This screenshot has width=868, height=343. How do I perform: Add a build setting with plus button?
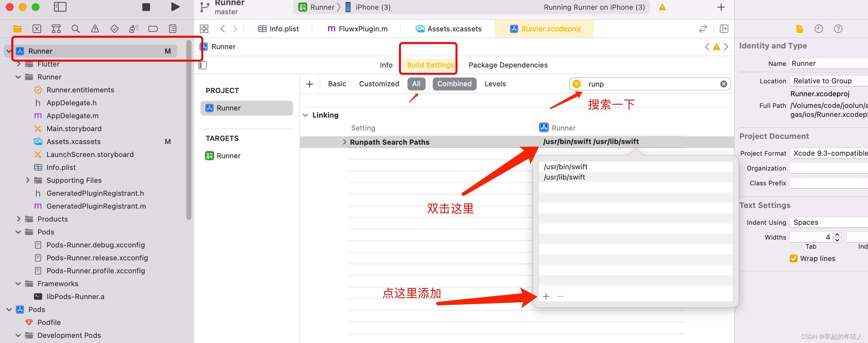point(310,84)
